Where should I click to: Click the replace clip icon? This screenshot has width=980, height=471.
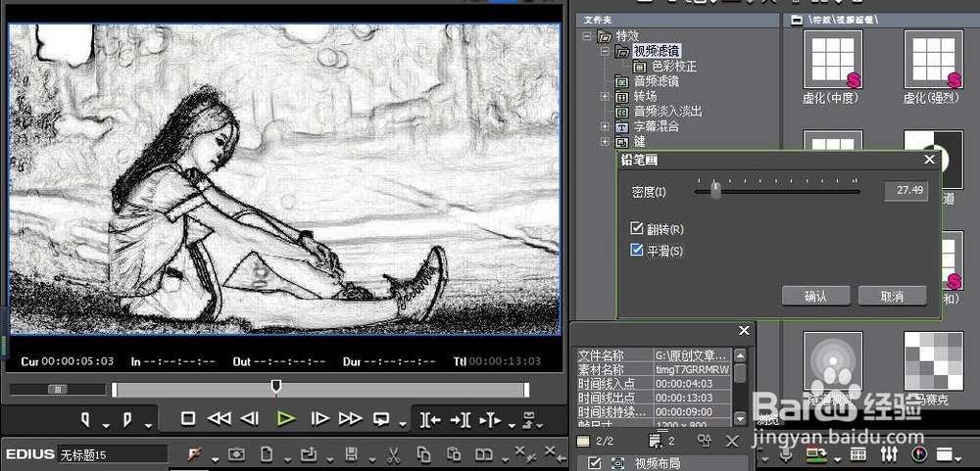click(483, 454)
